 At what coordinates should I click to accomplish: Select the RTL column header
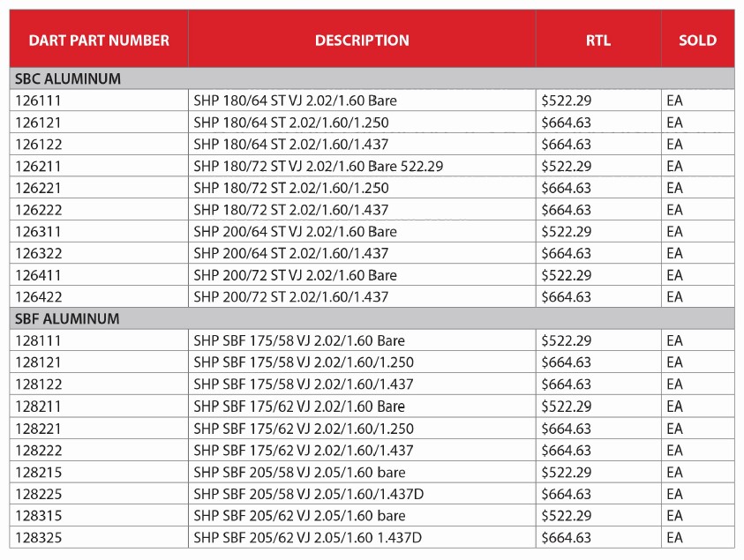pyautogui.click(x=597, y=40)
